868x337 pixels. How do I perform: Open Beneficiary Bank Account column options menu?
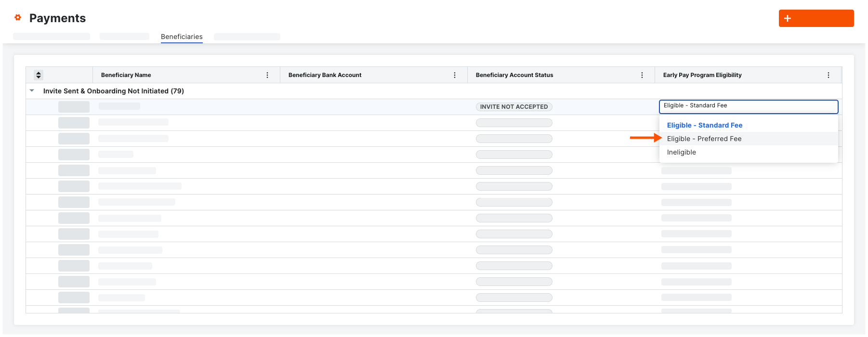[x=455, y=75]
